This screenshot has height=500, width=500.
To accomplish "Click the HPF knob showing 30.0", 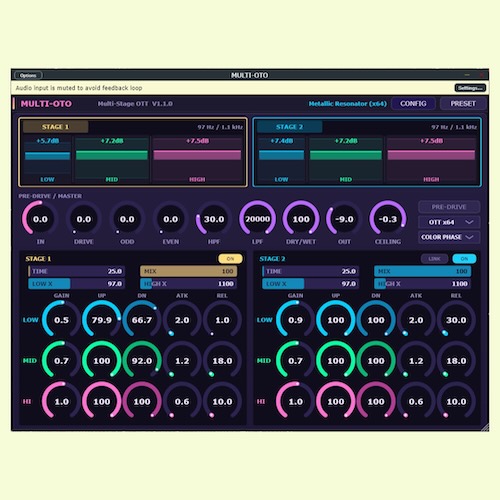I will pyautogui.click(x=214, y=219).
